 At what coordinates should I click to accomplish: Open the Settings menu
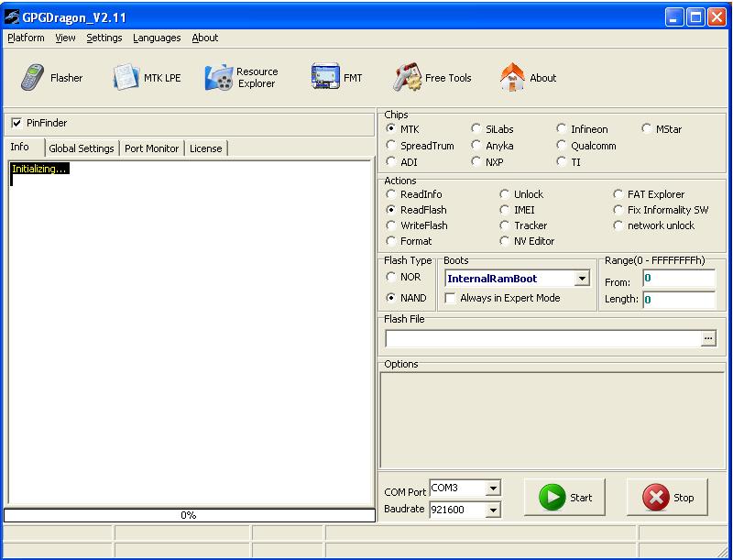[104, 38]
